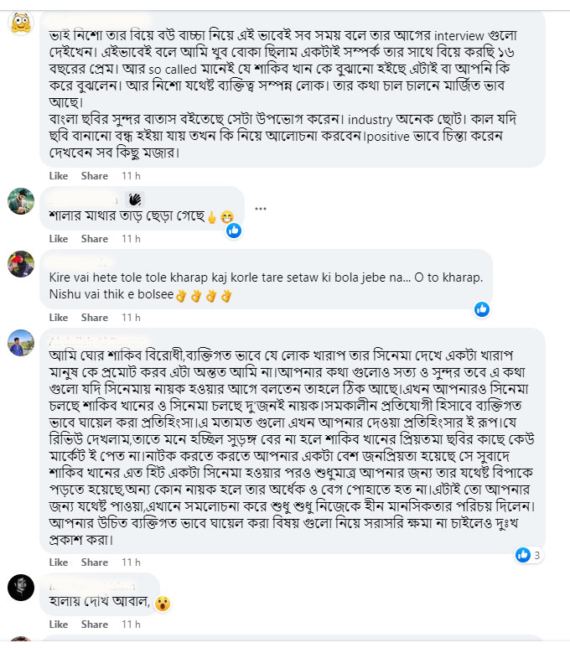Viewport: 570px width, 648px height.
Task: Open the yellow emoji avatar profile at top
Action: (x=21, y=23)
